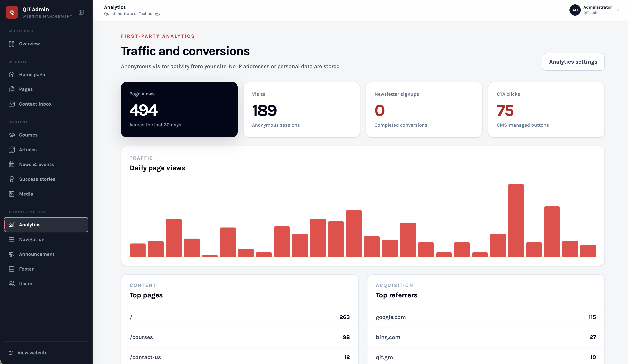Open Success stories in the sidebar
Image resolution: width=628 pixels, height=364 pixels.
[x=46, y=179]
